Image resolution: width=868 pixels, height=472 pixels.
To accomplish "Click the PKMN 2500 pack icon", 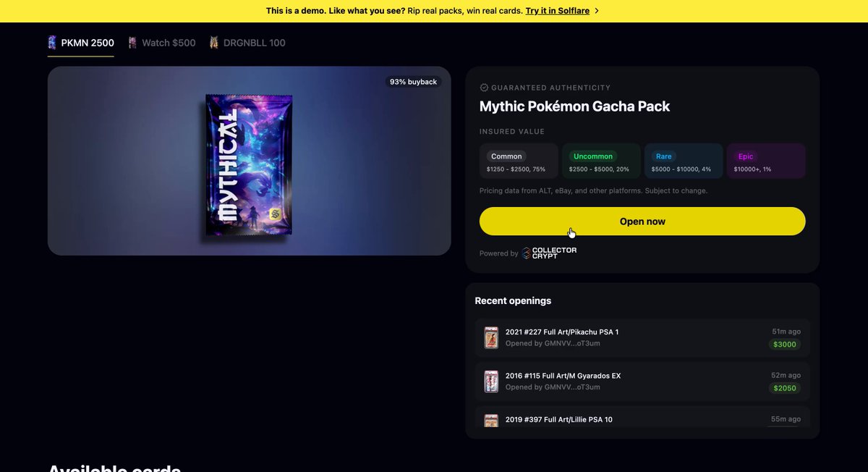I will point(52,43).
